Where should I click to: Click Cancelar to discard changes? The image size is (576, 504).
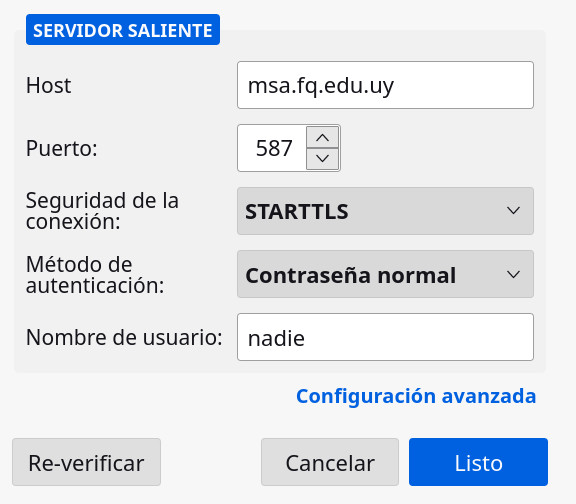[x=330, y=462]
